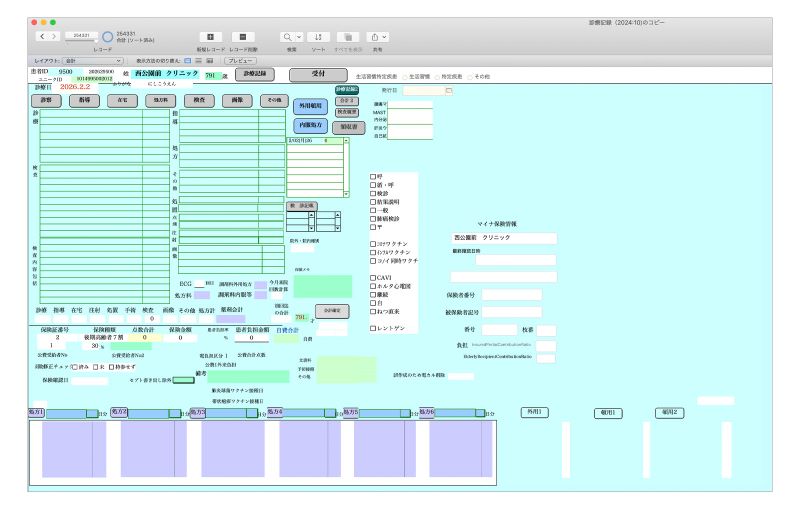Click the New Record (新規レコード) toolbar icon
This screenshot has width=800, height=511.
tap(211, 36)
